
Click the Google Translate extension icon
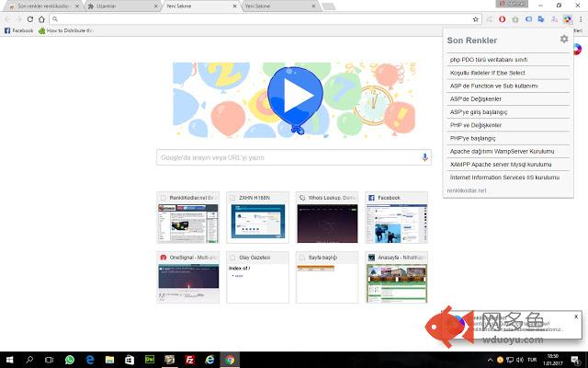(x=541, y=19)
